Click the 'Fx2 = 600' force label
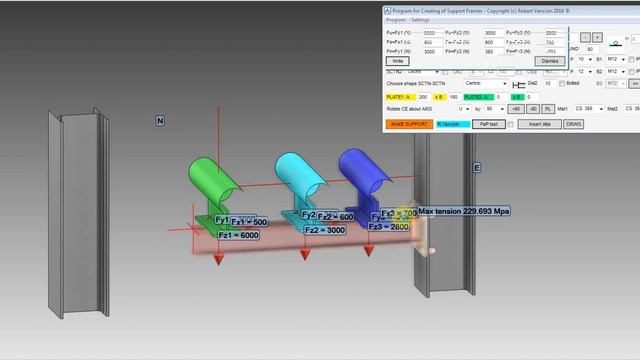This screenshot has width=640, height=360. (x=335, y=217)
